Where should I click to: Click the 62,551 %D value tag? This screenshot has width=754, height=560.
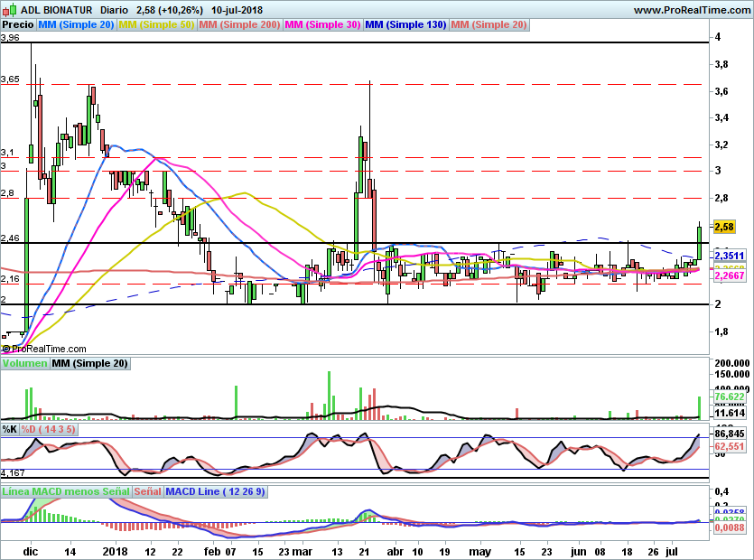click(729, 446)
